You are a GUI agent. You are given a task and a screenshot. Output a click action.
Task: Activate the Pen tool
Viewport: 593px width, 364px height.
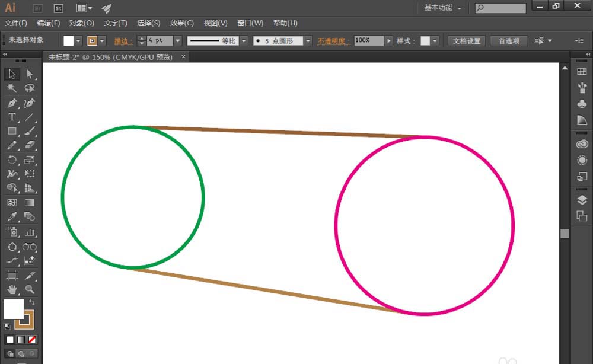12,103
